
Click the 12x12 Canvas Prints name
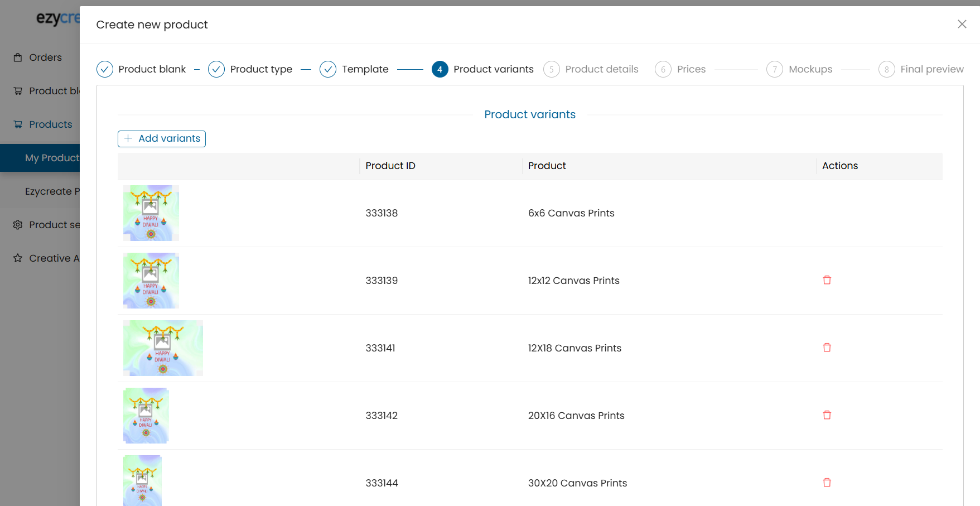(x=574, y=281)
